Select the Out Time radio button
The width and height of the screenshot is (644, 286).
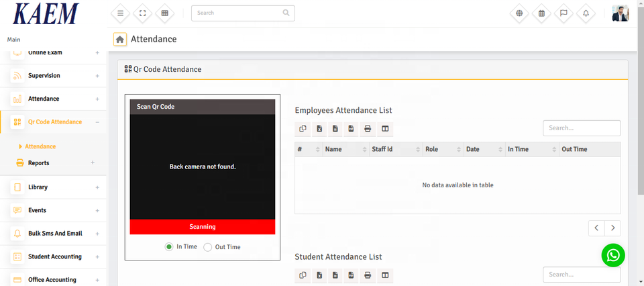coord(208,247)
